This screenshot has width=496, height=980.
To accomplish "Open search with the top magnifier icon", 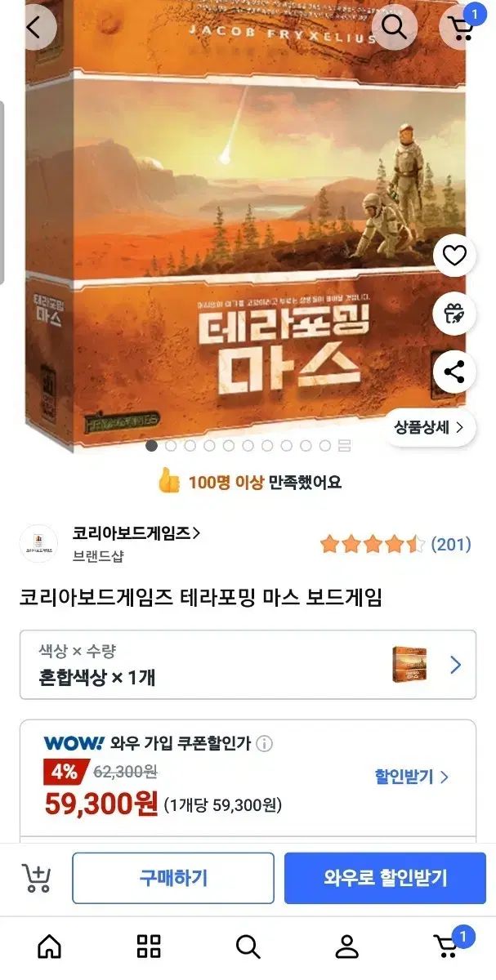I will pyautogui.click(x=395, y=27).
